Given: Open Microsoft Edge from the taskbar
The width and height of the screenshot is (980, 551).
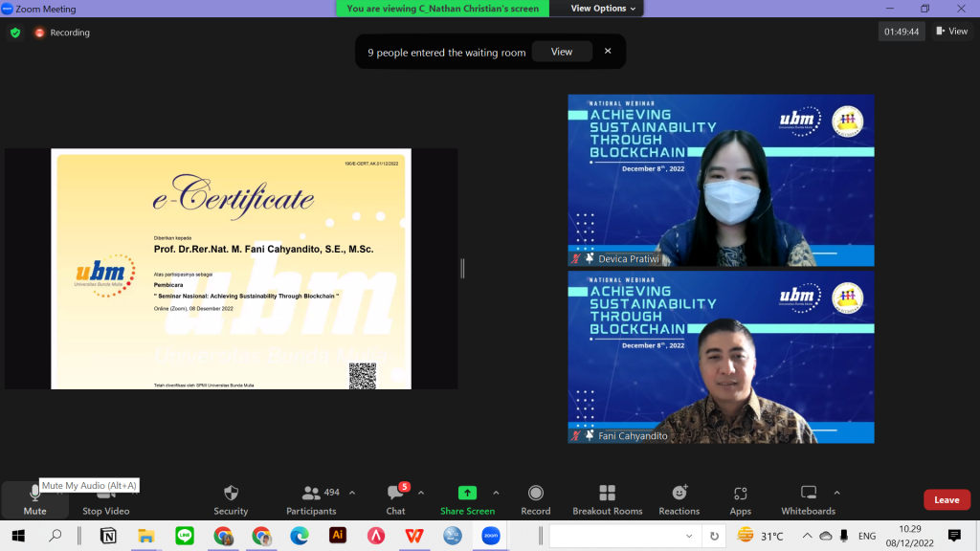Looking at the screenshot, I should (x=300, y=536).
